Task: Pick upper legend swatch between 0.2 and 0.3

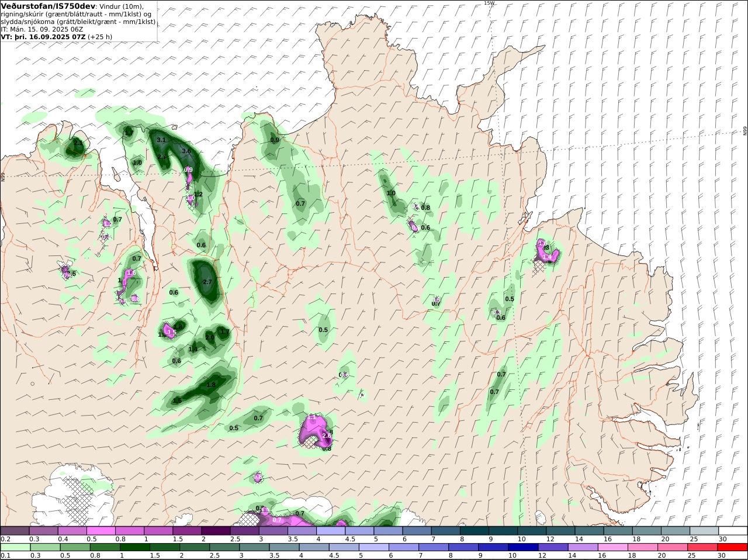Action: (x=15, y=530)
